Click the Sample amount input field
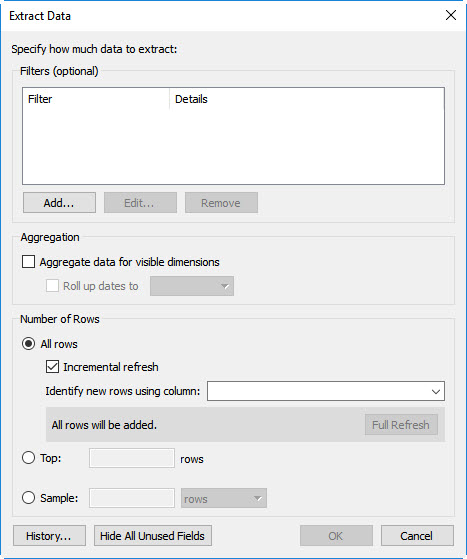The height and width of the screenshot is (559, 467). pos(132,498)
